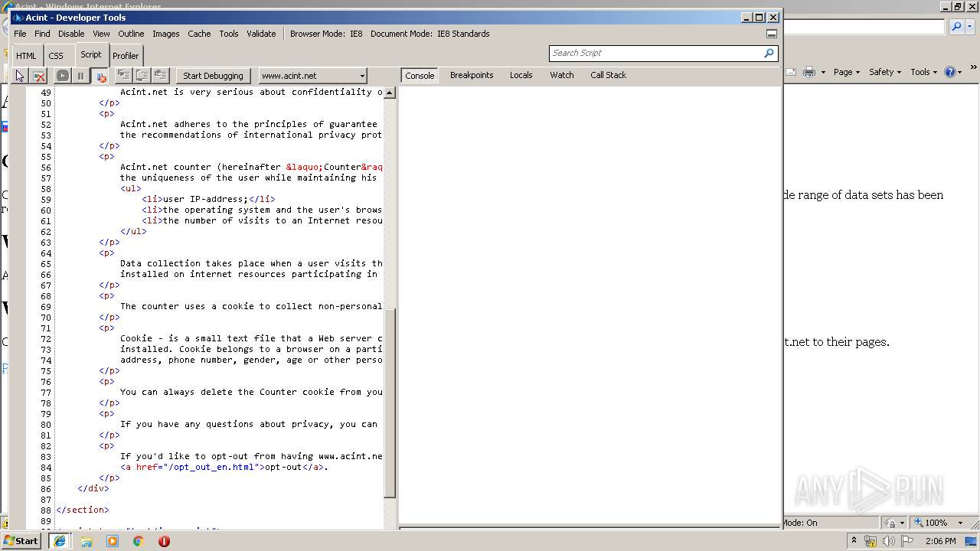Image resolution: width=980 pixels, height=551 pixels.
Task: Open the File menu in Developer Tools
Action: (x=20, y=34)
